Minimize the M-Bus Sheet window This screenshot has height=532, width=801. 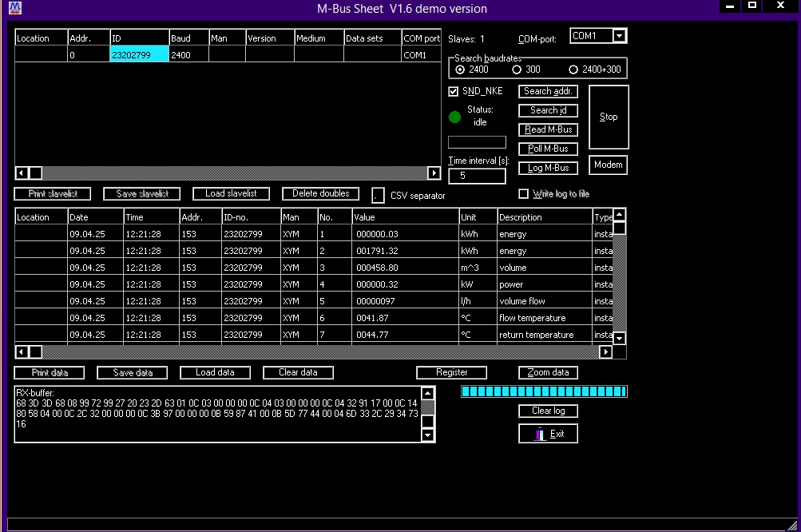(730, 6)
